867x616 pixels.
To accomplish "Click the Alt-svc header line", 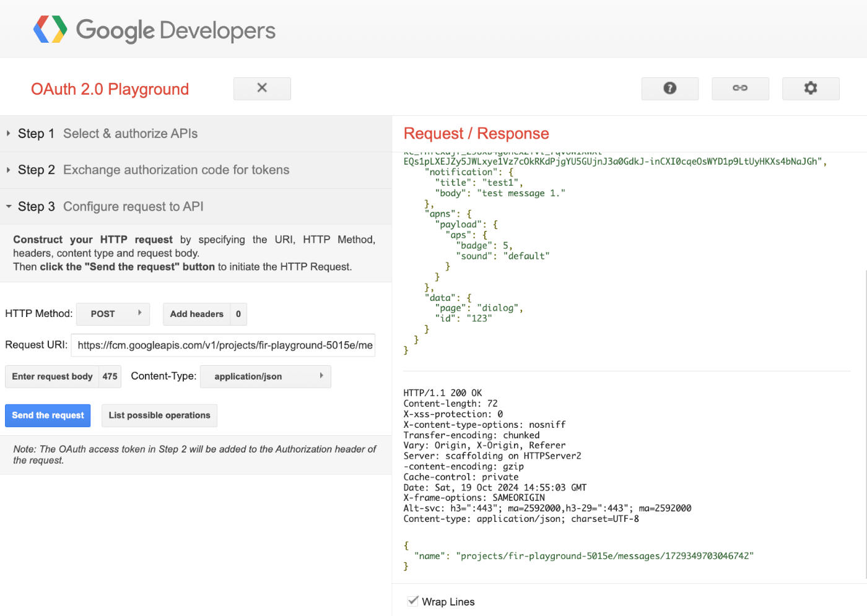I will 547,508.
